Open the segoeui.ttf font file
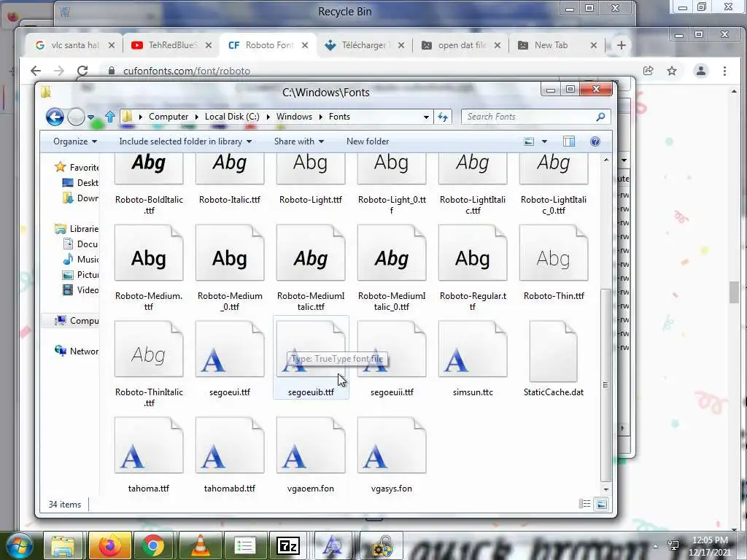 click(x=230, y=359)
